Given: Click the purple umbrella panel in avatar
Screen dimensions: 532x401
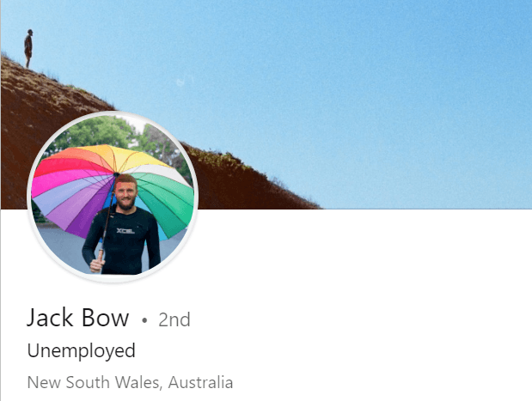Looking at the screenshot, I should (78, 214).
